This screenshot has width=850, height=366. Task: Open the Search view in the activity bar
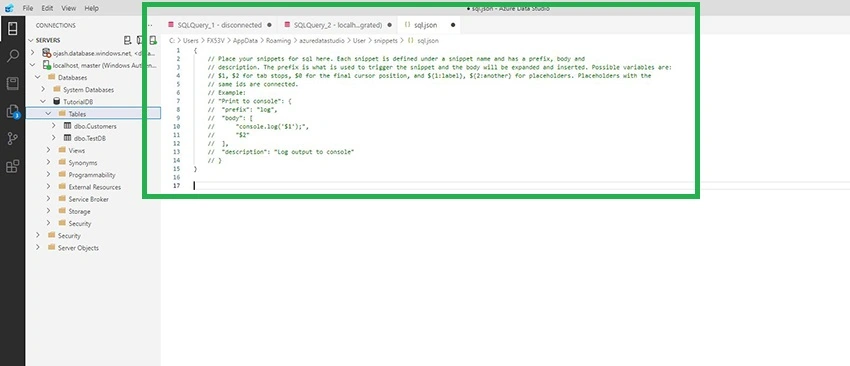point(12,56)
